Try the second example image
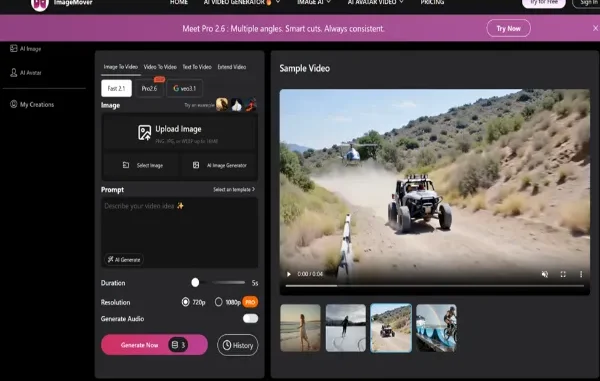 coord(236,104)
